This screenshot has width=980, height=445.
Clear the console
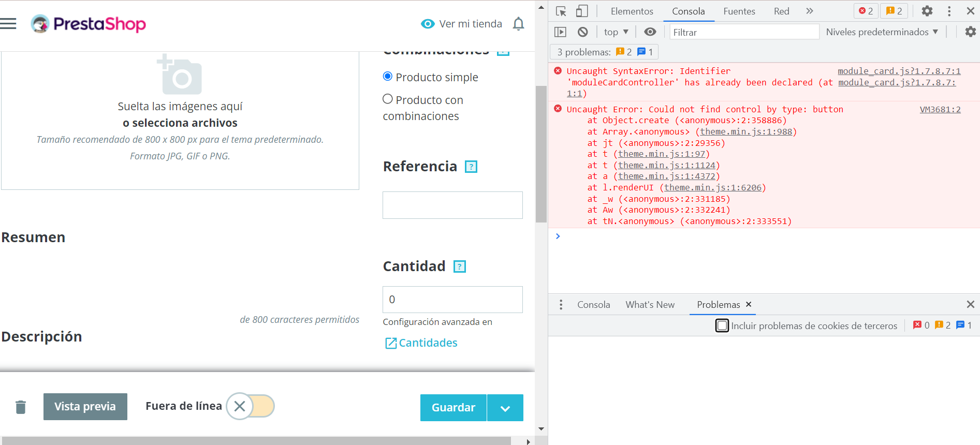(583, 32)
